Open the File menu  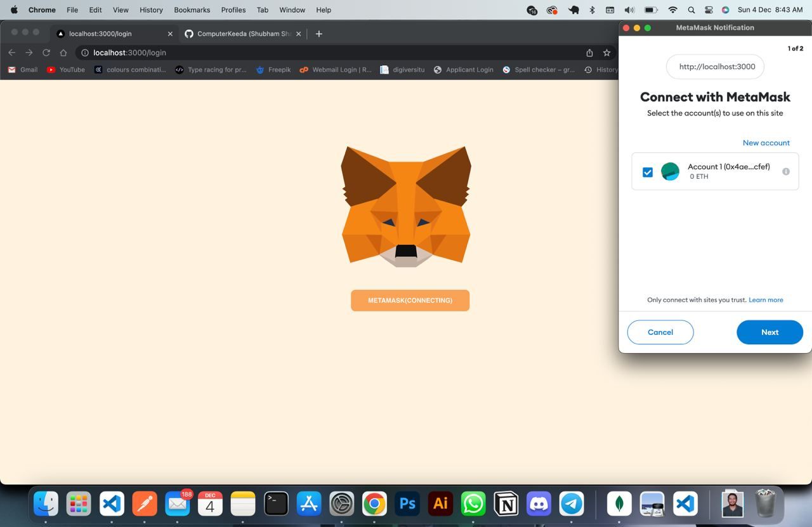coord(72,10)
